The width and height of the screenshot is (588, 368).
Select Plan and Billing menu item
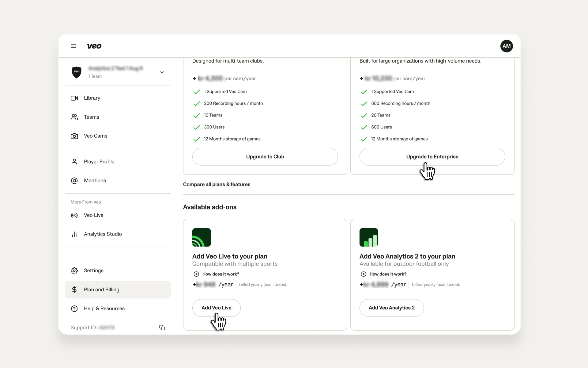click(118, 289)
